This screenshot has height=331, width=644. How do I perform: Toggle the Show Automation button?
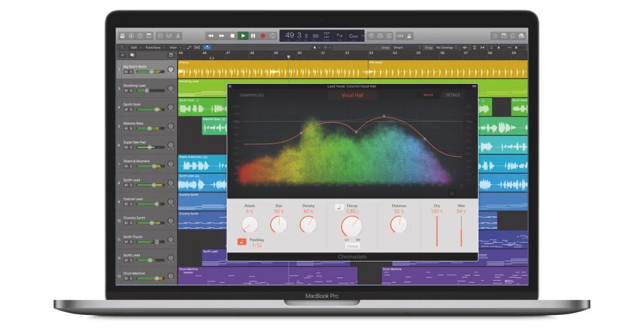click(189, 48)
